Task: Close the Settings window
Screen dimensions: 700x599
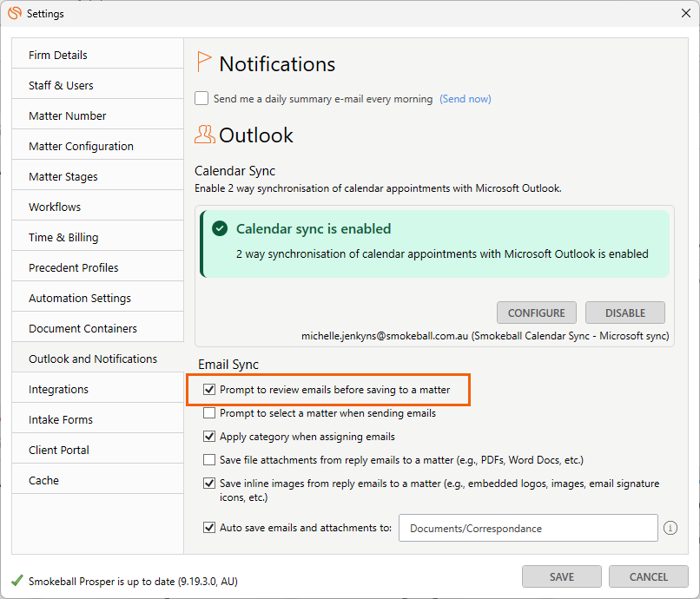Action: [x=686, y=13]
